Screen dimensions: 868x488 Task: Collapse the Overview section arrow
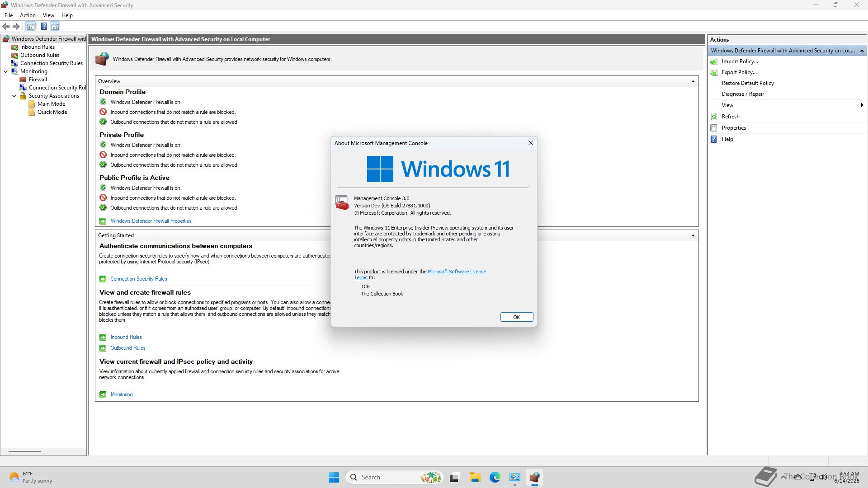click(693, 82)
